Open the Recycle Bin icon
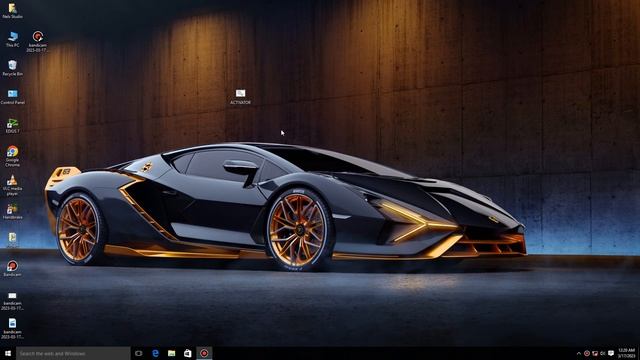The width and height of the screenshot is (640, 360). pos(13,68)
